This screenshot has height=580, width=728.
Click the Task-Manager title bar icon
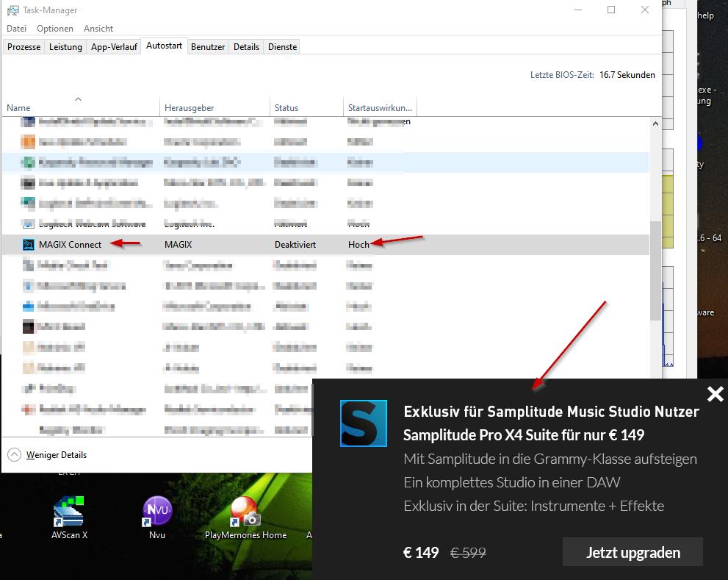(13, 10)
